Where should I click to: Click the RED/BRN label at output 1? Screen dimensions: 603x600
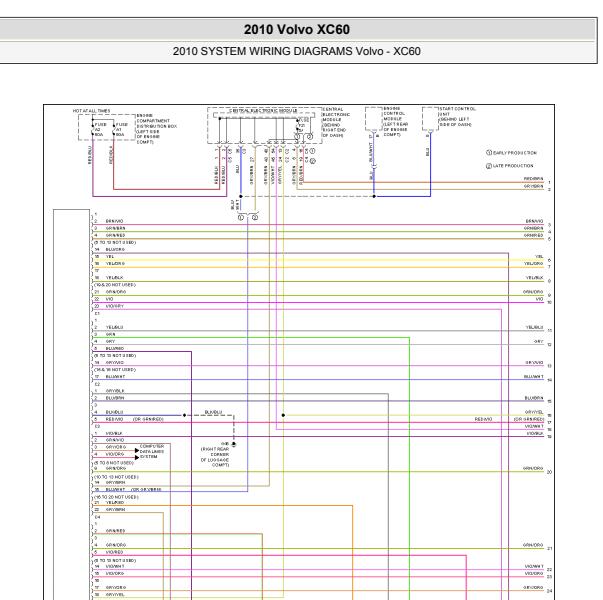click(x=534, y=179)
